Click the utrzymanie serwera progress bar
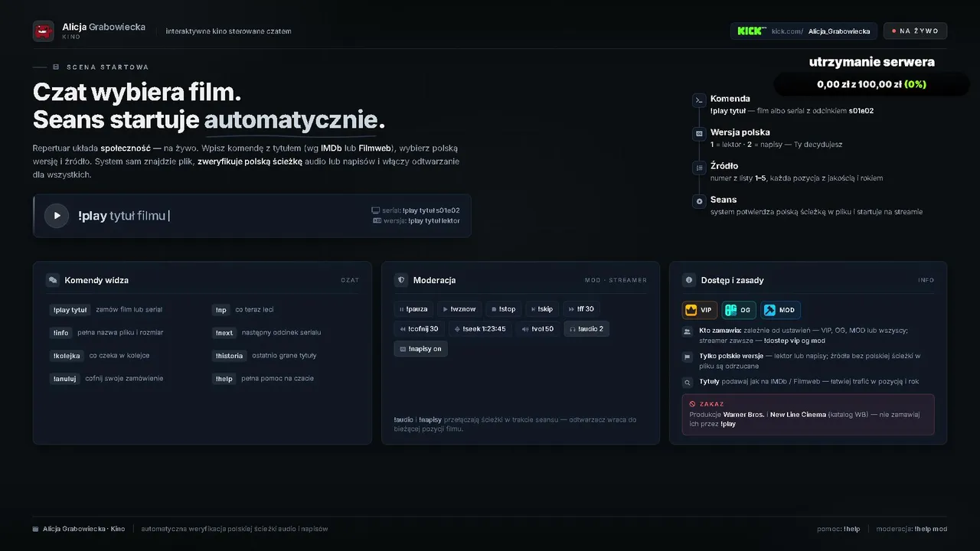This screenshot has width=980, height=551. pyautogui.click(x=871, y=84)
